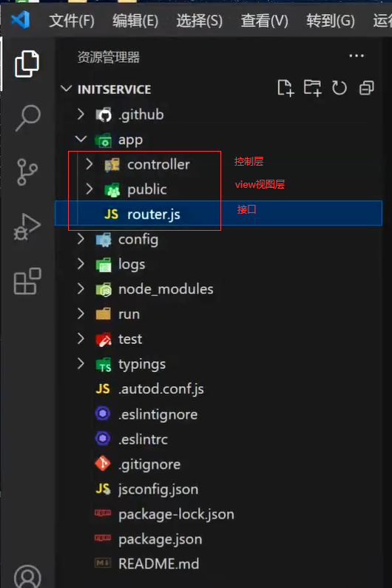The image size is (392, 588).
Task: Open the Source Control view icon
Action: pyautogui.click(x=27, y=172)
